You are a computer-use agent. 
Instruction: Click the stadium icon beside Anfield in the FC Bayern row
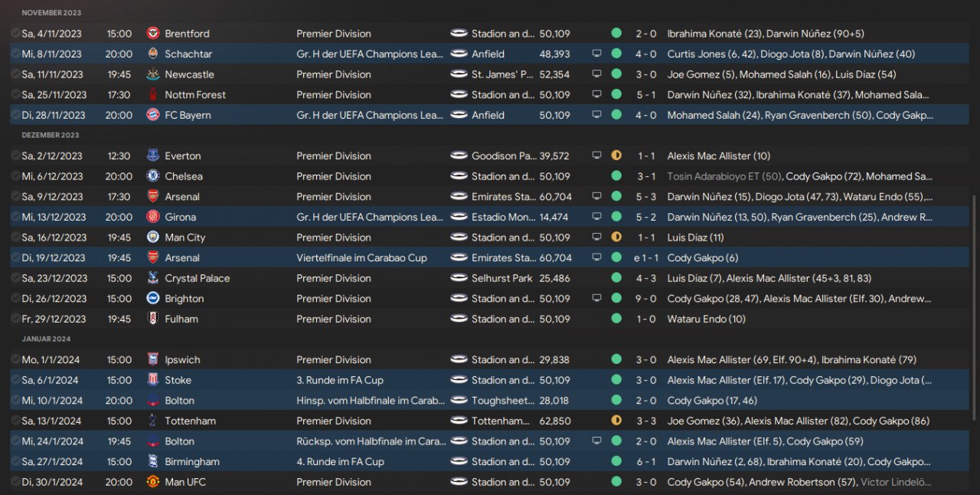[x=459, y=115]
